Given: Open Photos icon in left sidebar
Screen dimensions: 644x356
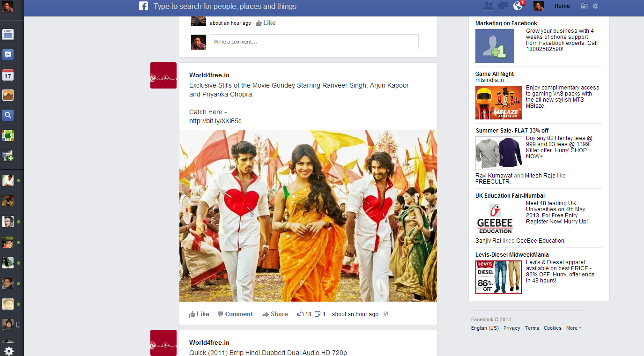Looking at the screenshot, I should 8,95.
